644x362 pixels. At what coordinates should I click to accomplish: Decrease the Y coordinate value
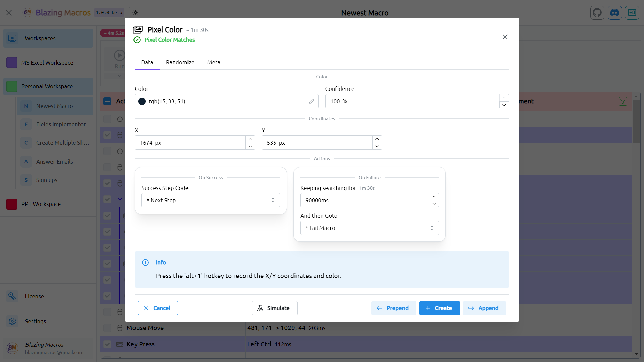[x=377, y=146]
